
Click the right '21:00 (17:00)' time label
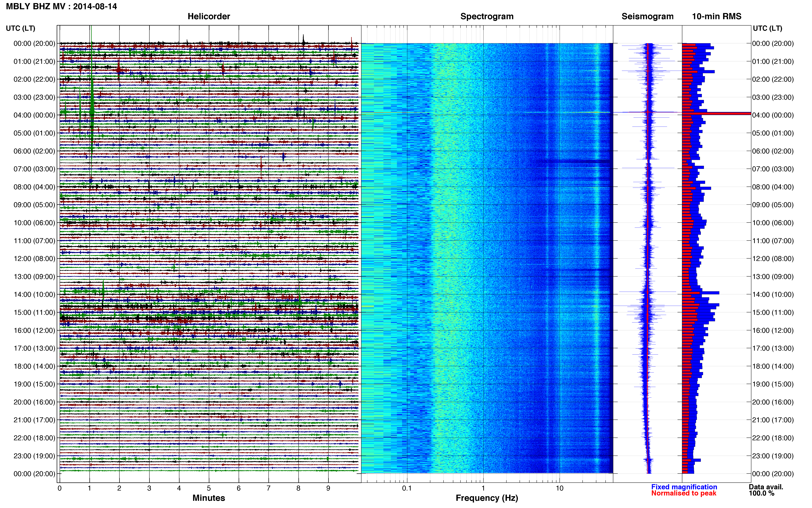coord(773,420)
